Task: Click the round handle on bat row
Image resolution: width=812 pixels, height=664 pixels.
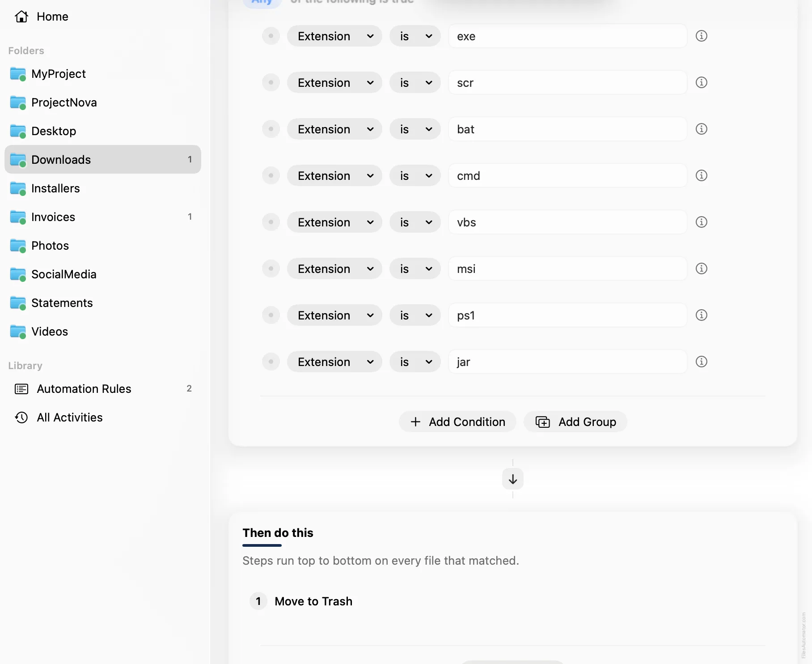Action: 271,129
